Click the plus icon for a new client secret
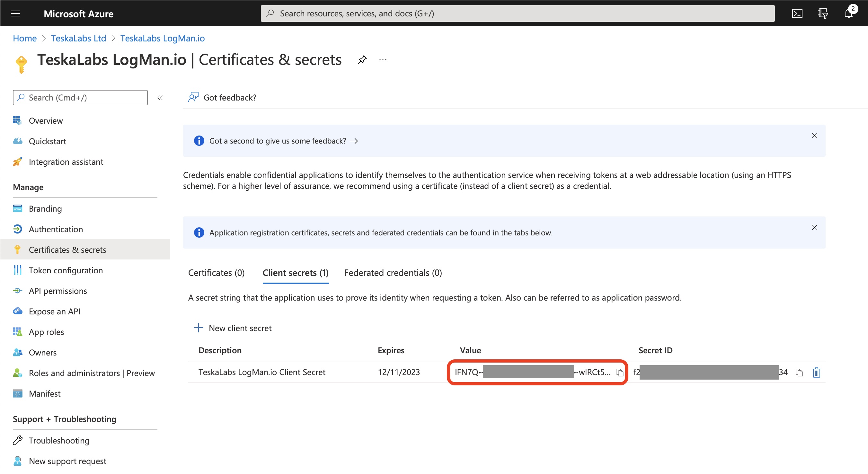 pyautogui.click(x=199, y=328)
